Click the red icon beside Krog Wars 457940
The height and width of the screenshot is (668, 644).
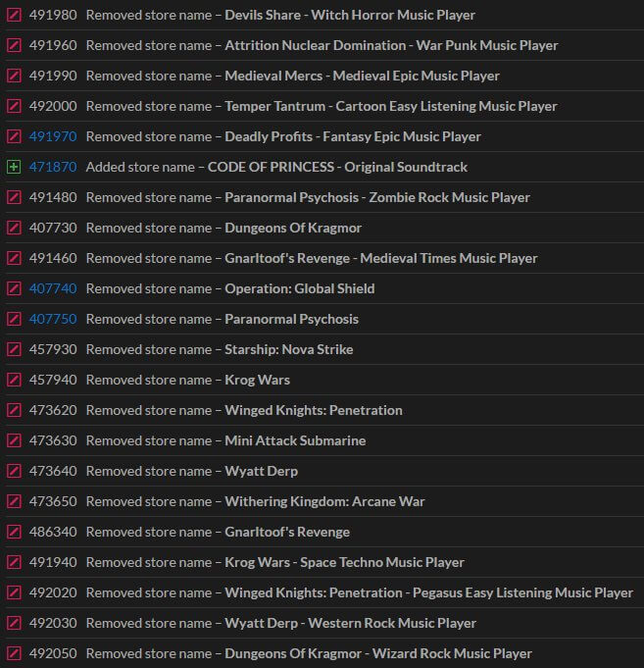tap(14, 381)
